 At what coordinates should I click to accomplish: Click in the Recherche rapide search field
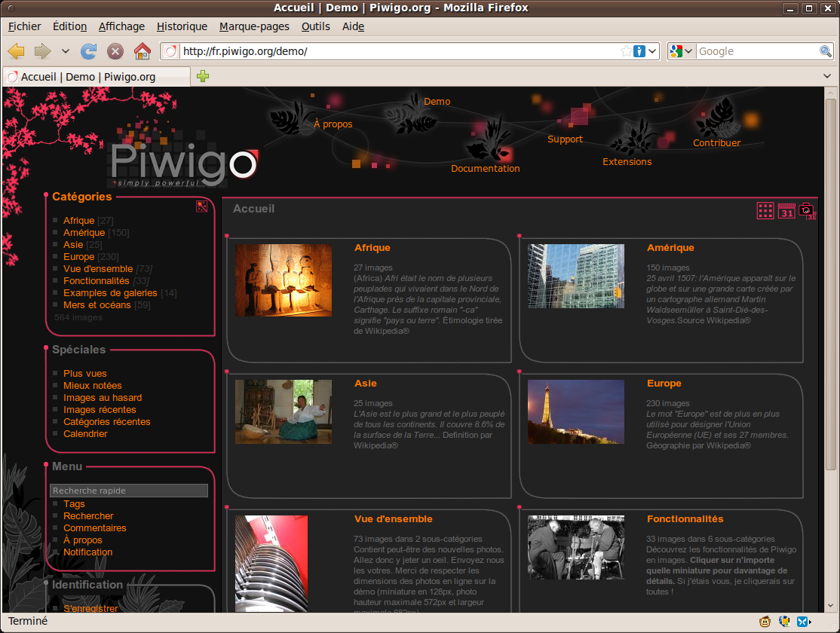[x=129, y=491]
